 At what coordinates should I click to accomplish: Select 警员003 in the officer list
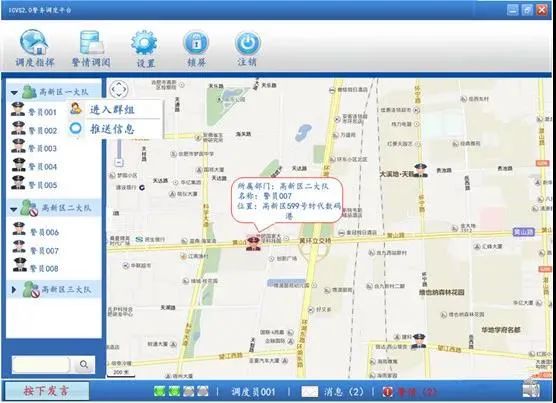tap(34, 147)
